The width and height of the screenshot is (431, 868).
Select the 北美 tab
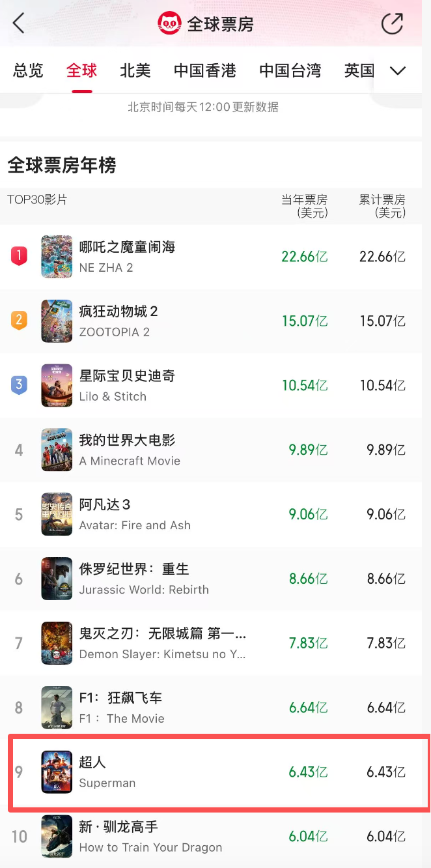tap(135, 70)
